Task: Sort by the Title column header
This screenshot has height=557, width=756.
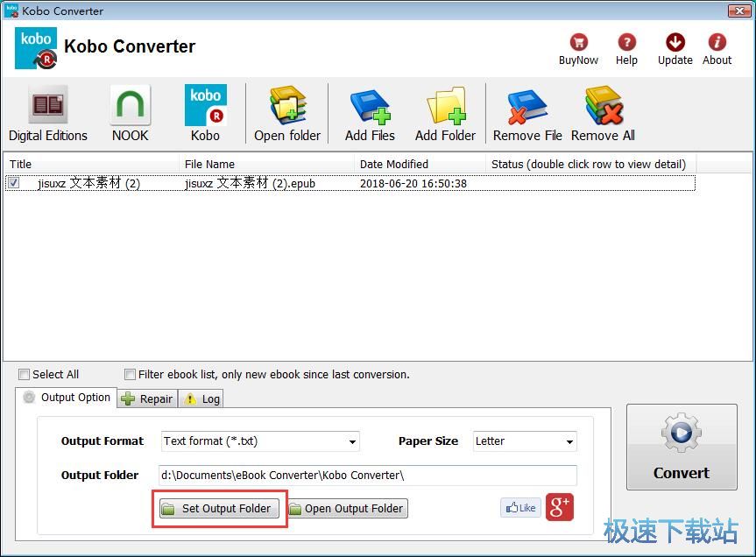Action: [91, 164]
